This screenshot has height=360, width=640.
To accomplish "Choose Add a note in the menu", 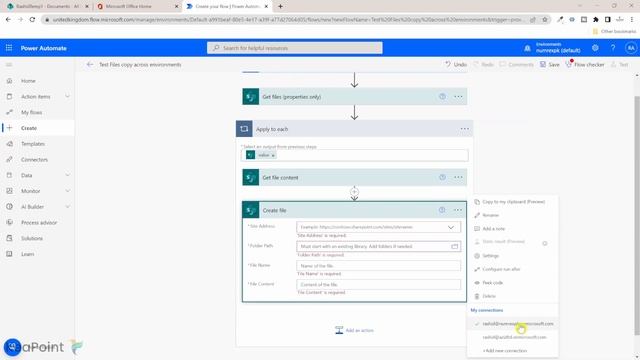I will 493,229.
